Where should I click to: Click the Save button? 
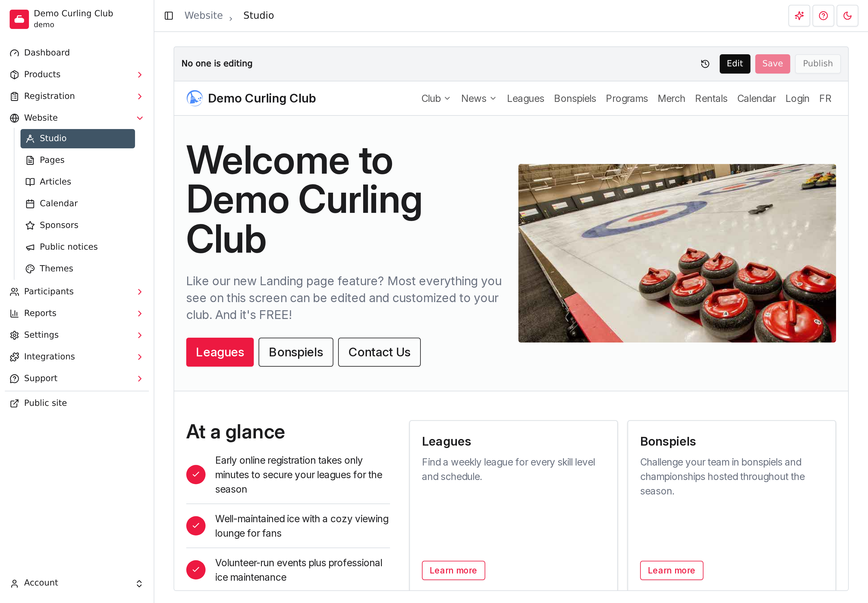tap(772, 64)
